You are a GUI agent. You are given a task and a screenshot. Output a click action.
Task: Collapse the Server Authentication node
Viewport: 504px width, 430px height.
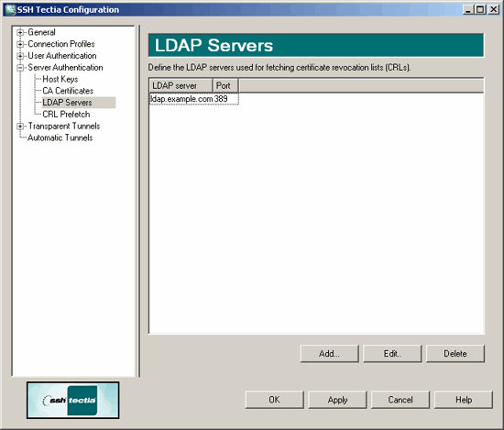click(20, 68)
